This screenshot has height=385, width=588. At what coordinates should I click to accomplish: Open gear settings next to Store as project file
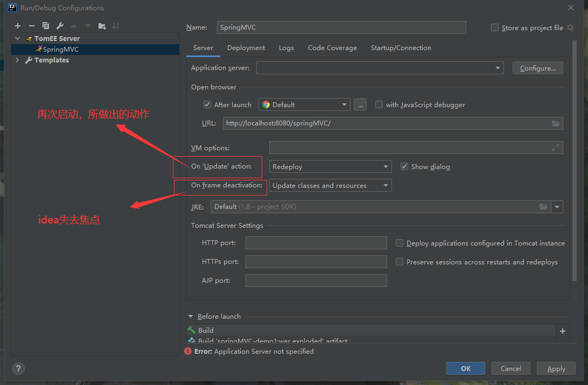(570, 28)
